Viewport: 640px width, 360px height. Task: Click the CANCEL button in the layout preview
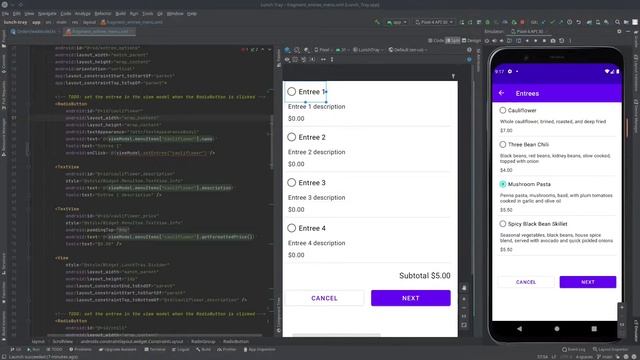(x=324, y=298)
